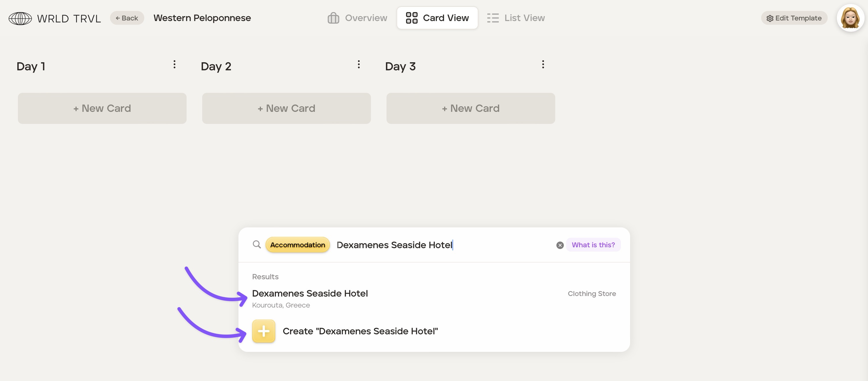Add a New Card to Day 2
The height and width of the screenshot is (381, 868).
(287, 108)
